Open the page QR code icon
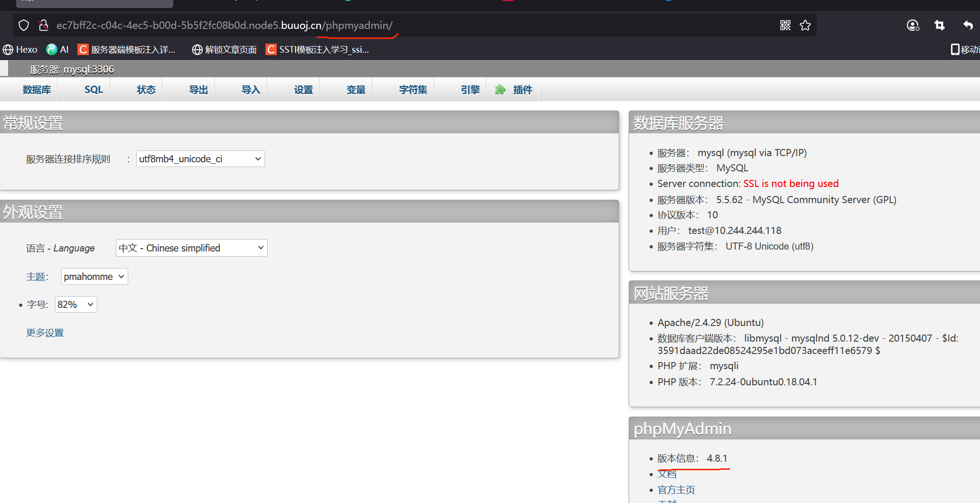 [785, 25]
